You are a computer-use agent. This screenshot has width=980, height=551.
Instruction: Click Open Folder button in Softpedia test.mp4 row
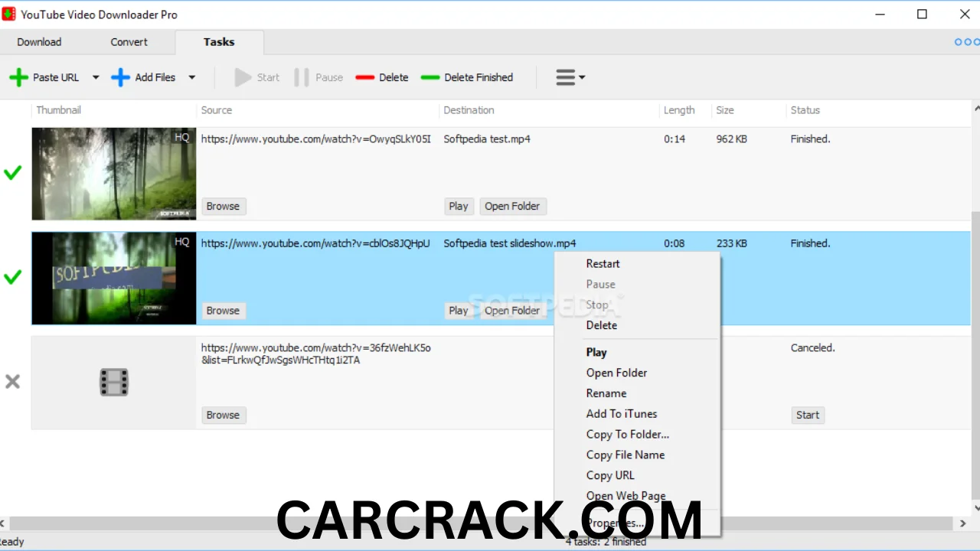[x=512, y=206]
